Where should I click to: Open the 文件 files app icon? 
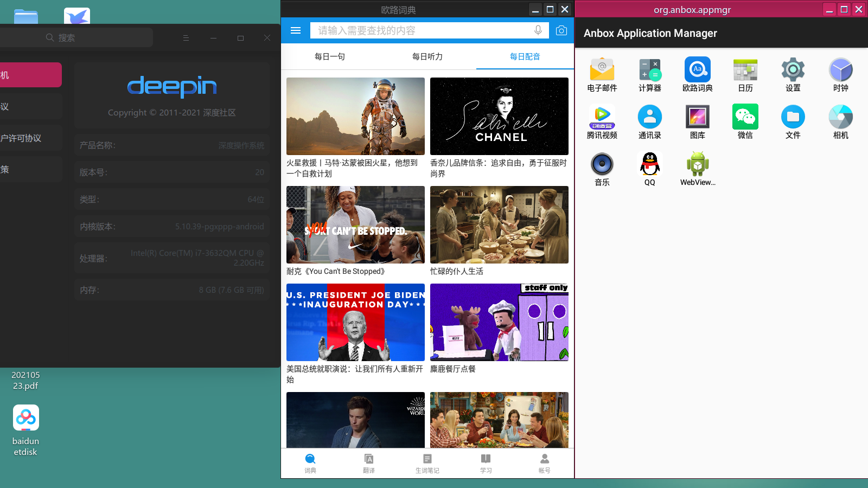[x=793, y=117]
